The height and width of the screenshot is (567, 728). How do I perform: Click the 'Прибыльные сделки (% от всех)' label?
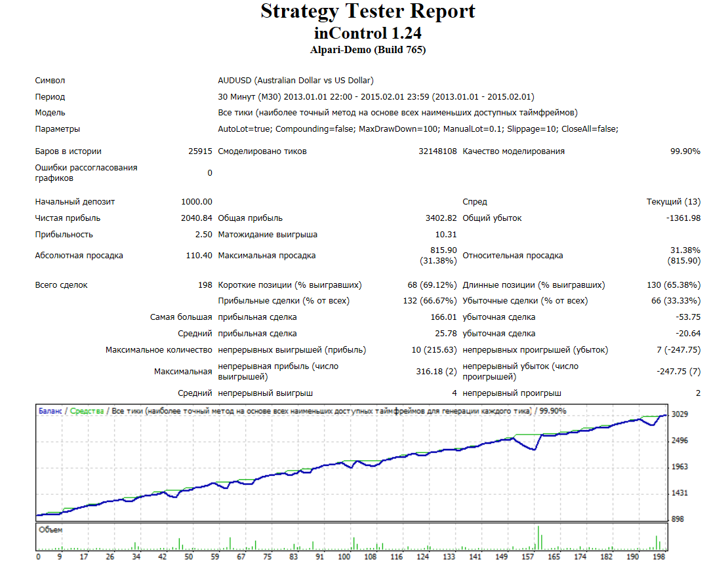tap(284, 301)
